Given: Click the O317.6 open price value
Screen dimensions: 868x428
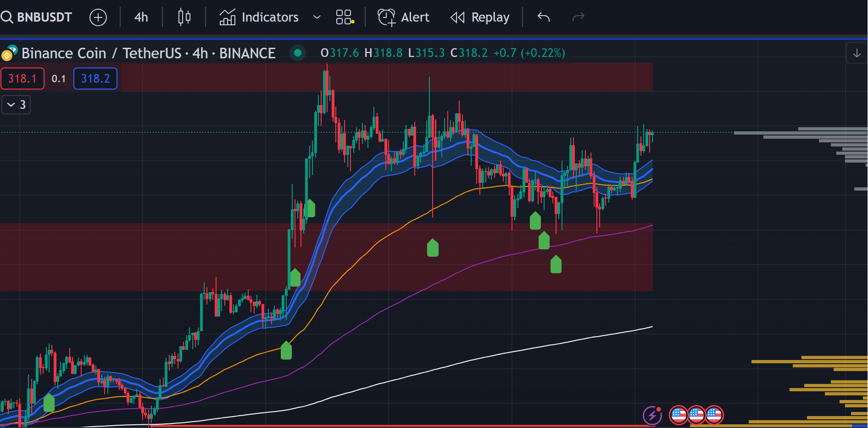Looking at the screenshot, I should [339, 53].
